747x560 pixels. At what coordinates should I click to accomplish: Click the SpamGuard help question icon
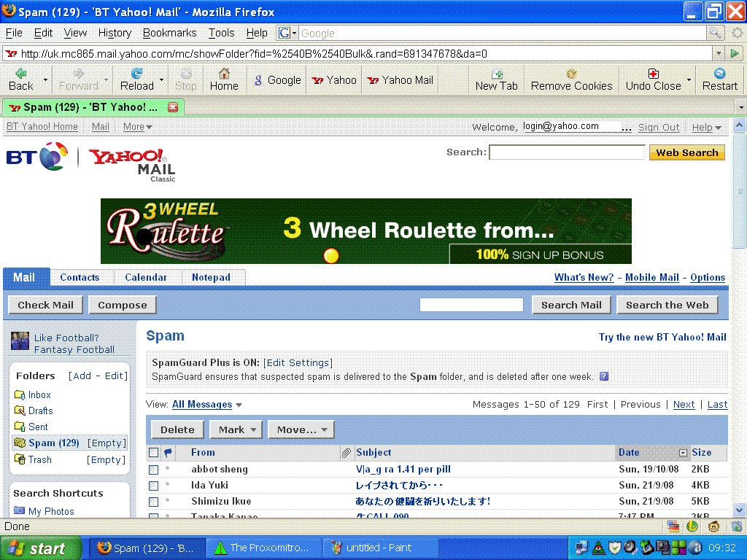click(604, 377)
